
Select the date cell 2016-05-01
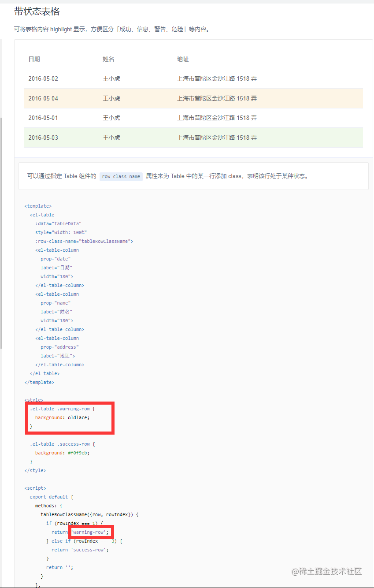click(43, 118)
